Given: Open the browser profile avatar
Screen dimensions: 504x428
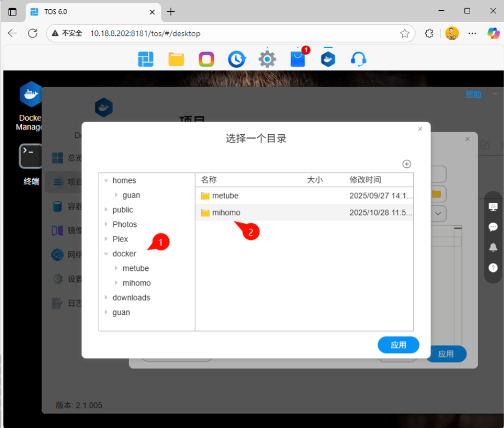Looking at the screenshot, I should [452, 33].
